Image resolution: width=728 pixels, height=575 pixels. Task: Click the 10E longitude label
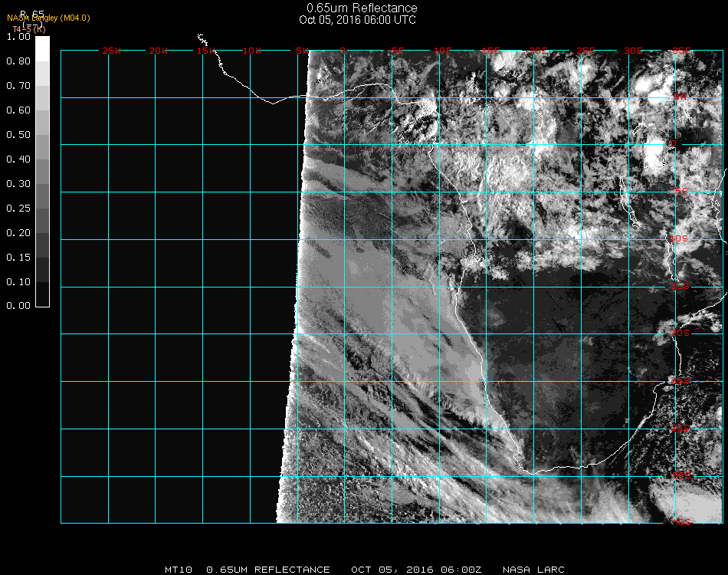click(444, 51)
